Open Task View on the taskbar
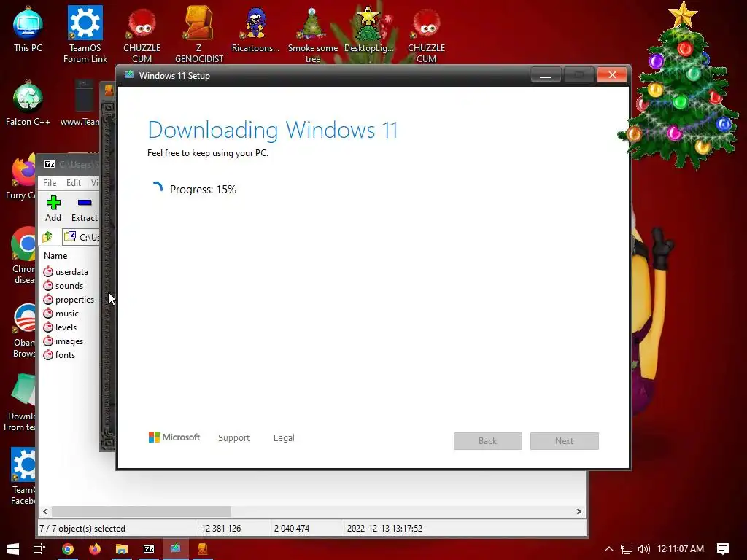Image resolution: width=747 pixels, height=560 pixels. [x=39, y=549]
